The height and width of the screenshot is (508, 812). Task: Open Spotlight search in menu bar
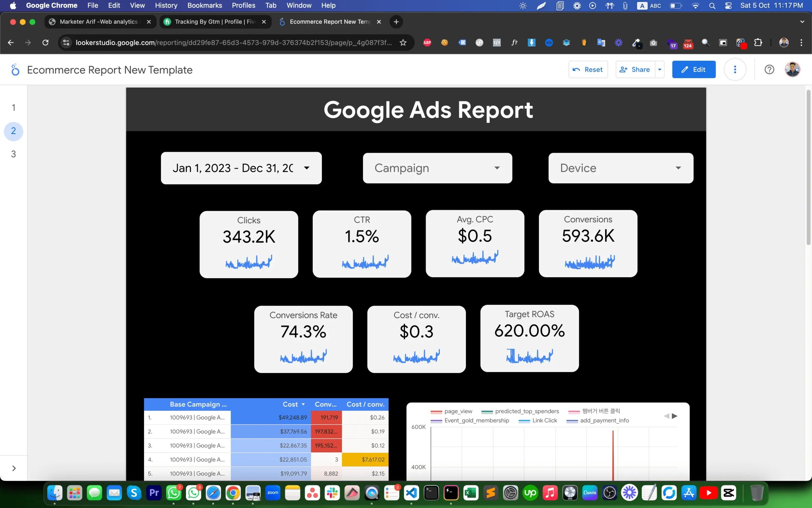click(712, 6)
